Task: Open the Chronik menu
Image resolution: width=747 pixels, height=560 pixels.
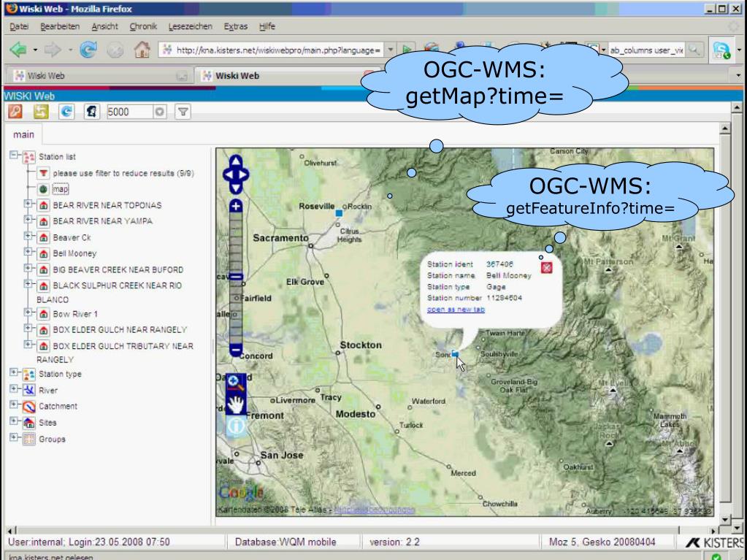Action: [143, 26]
